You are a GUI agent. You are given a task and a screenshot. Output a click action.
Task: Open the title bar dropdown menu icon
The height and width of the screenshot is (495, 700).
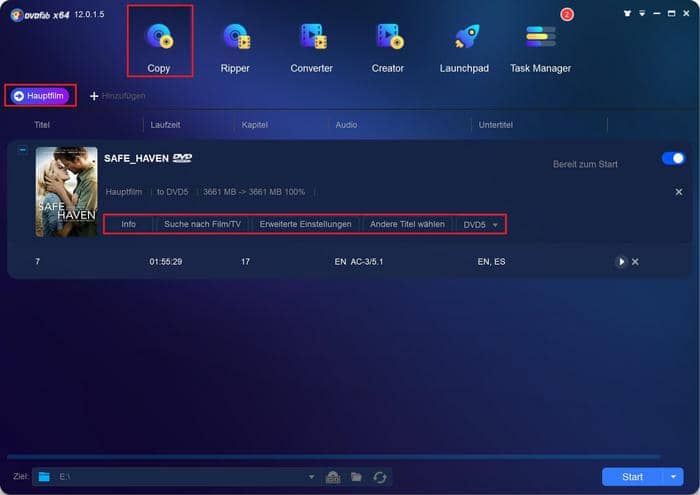[x=642, y=13]
